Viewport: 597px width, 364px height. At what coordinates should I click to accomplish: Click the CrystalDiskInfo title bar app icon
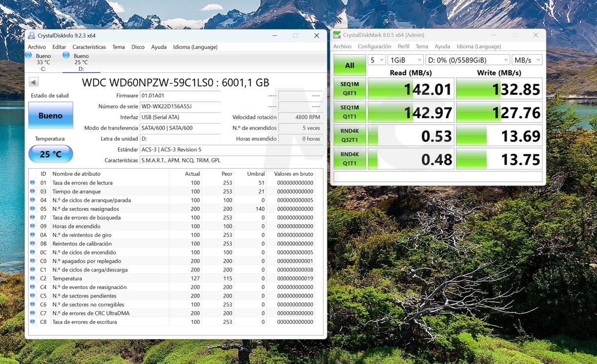(32, 36)
